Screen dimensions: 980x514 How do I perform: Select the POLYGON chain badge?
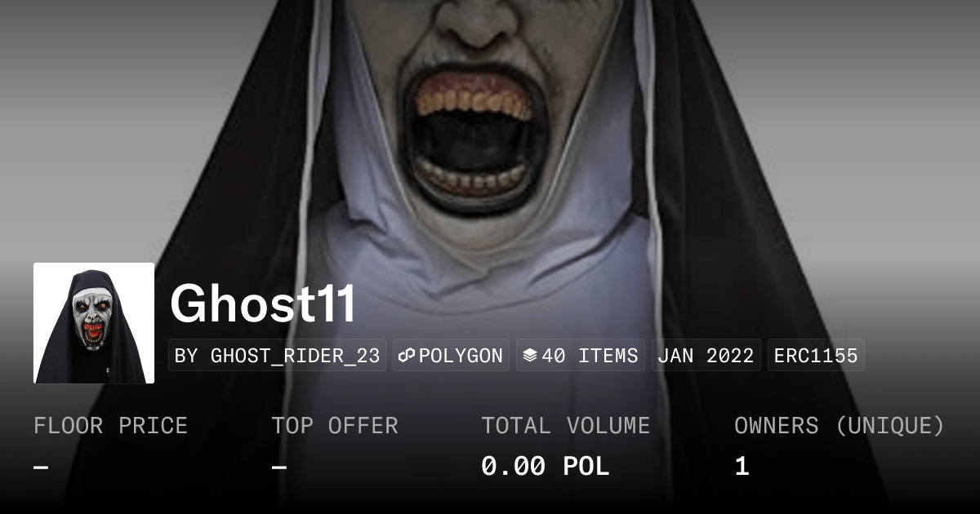click(x=451, y=356)
